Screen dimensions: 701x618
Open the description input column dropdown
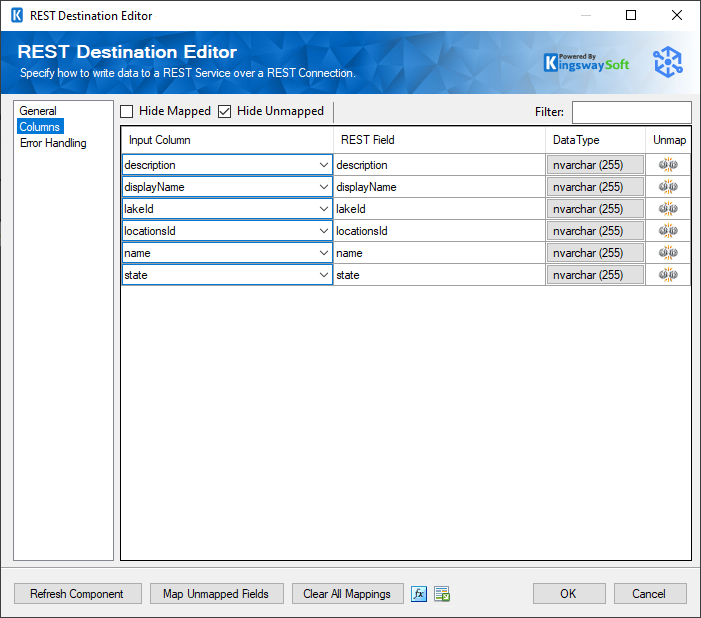point(324,165)
